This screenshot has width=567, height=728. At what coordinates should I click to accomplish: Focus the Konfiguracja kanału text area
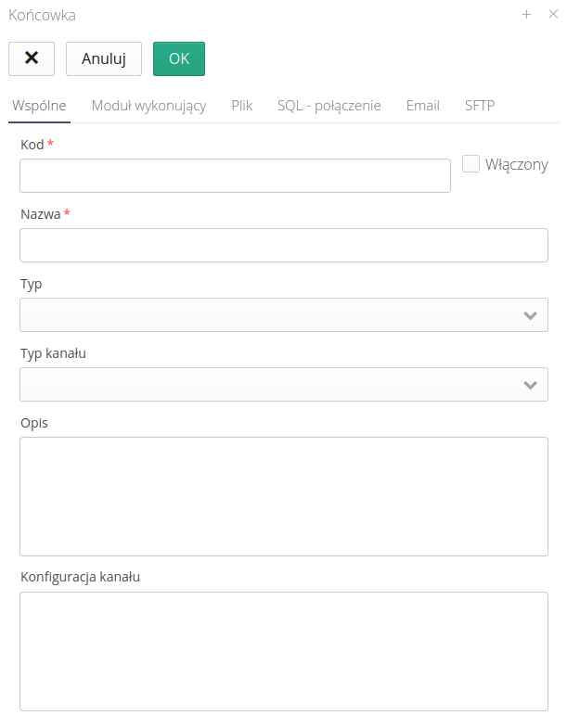pos(283,651)
